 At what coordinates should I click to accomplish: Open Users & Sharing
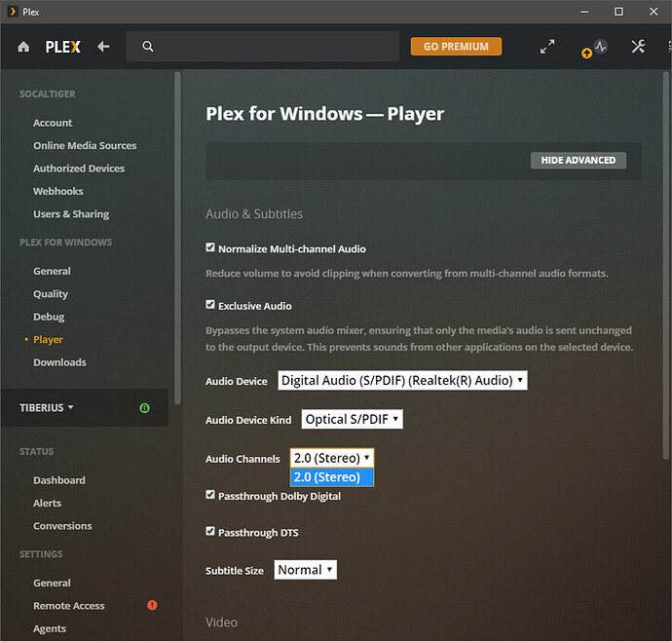click(71, 214)
